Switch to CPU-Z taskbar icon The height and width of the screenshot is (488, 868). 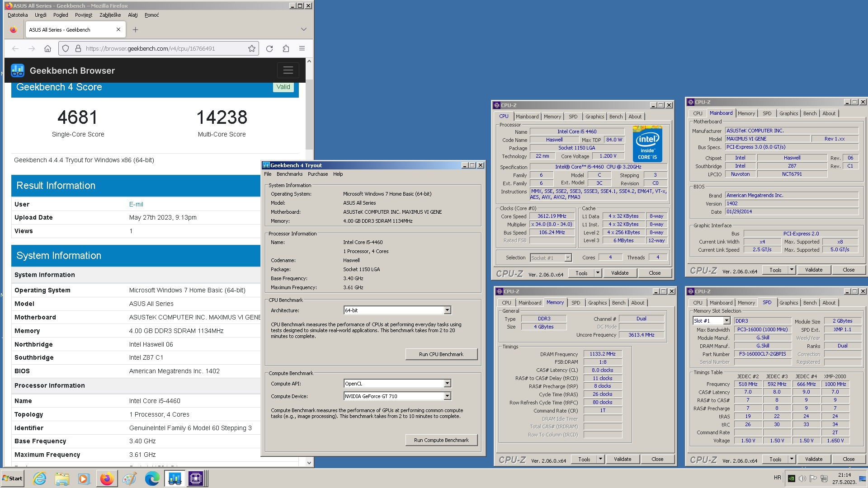[197, 479]
